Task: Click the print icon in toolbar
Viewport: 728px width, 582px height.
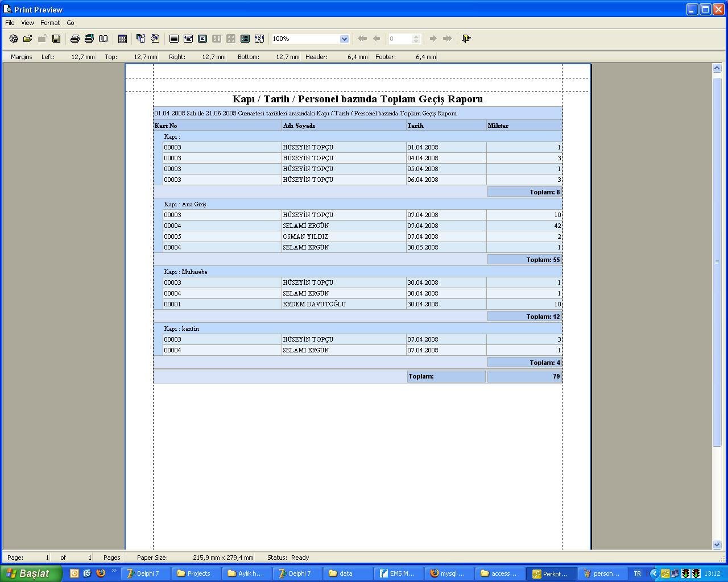Action: [75, 39]
